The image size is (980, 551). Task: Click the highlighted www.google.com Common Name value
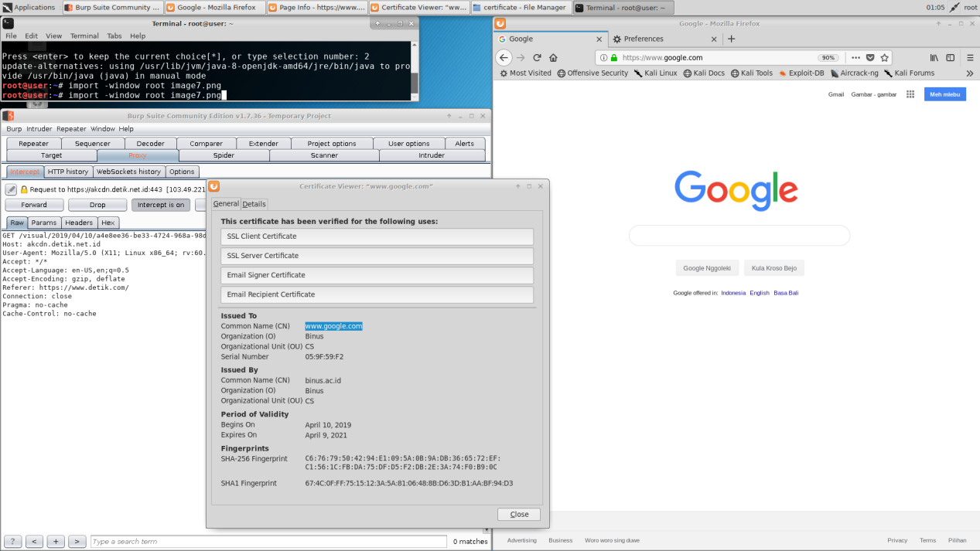(333, 326)
